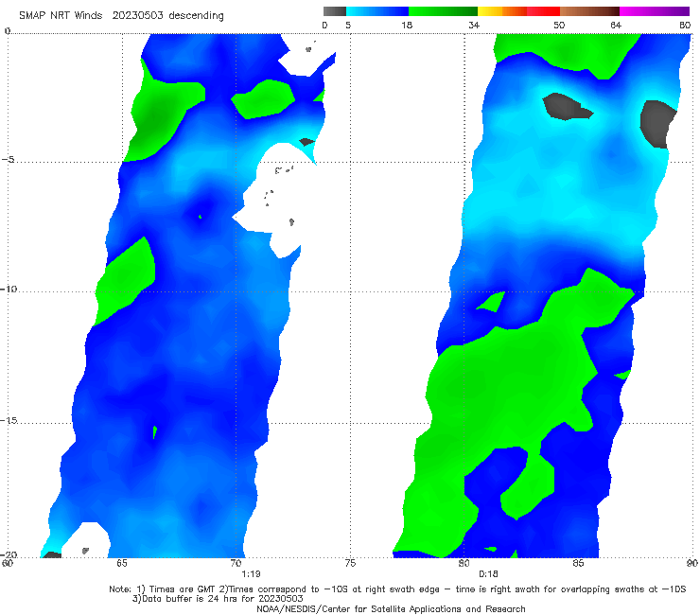Click the color bar label '5'
Viewport: 700px width, 615px height.
[348, 25]
